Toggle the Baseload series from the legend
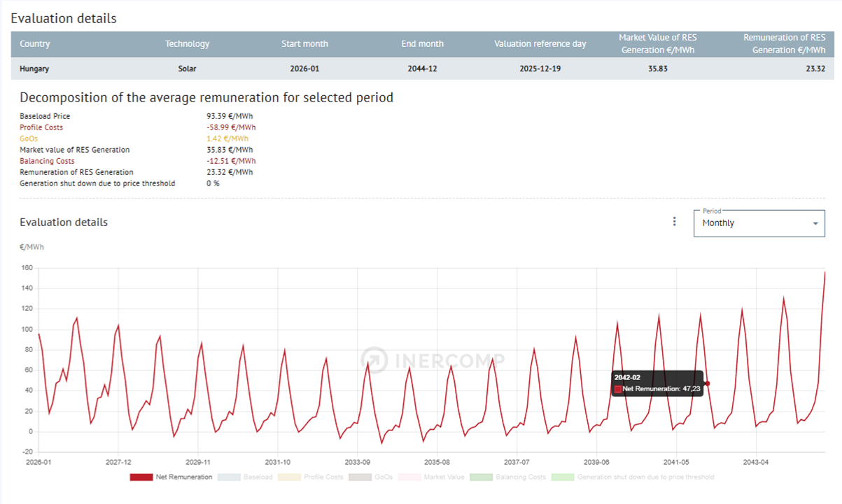Image resolution: width=842 pixels, height=504 pixels. 258,477
